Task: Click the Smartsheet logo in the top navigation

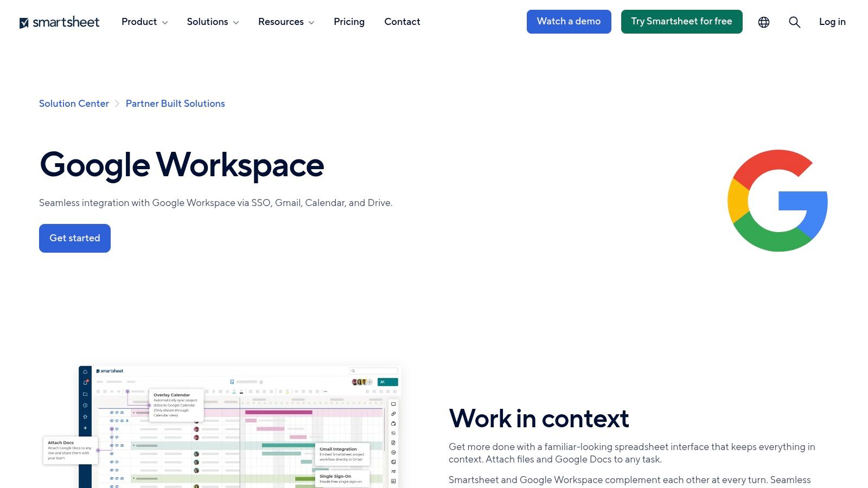Action: click(60, 22)
